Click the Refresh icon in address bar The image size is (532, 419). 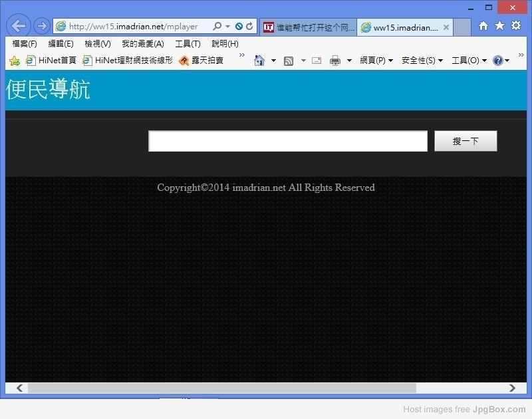[x=250, y=27]
